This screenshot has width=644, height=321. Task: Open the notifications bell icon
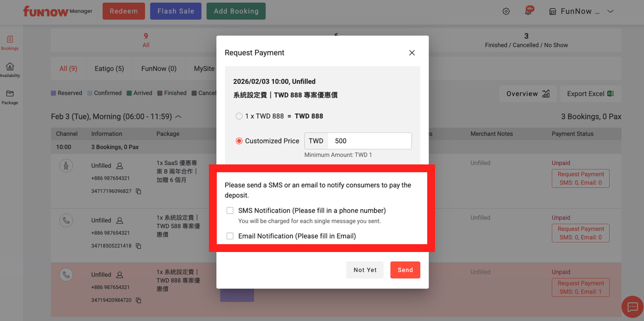pos(529,11)
